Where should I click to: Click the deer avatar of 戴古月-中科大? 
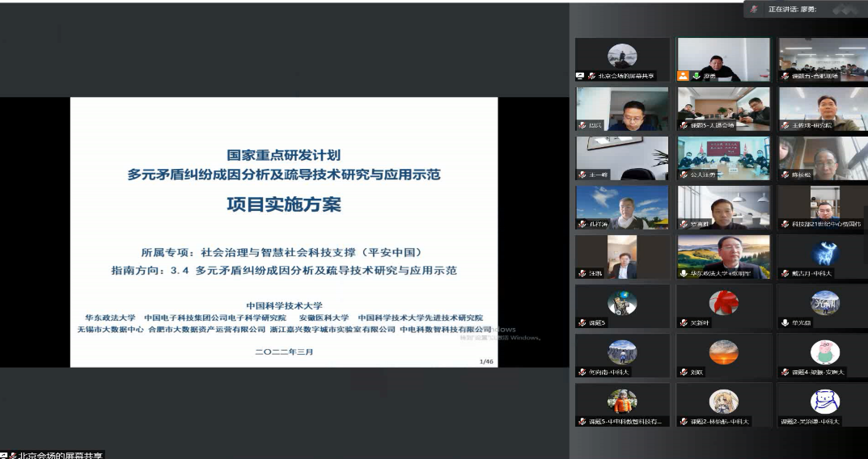[x=825, y=254]
